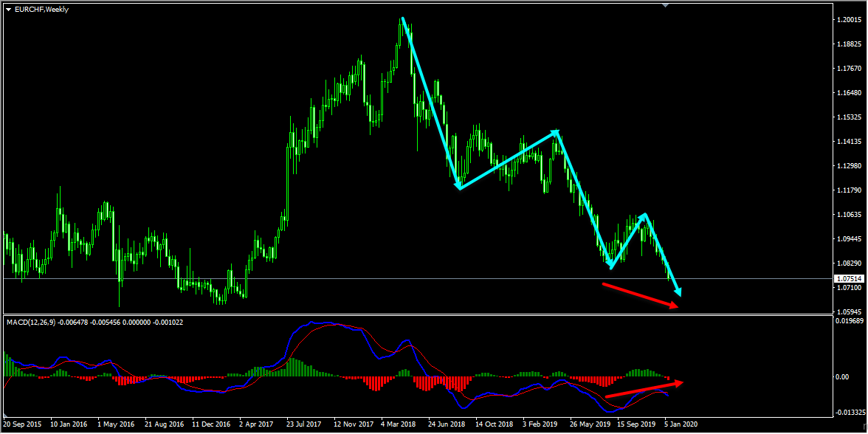
Task: Click the current price label 1.07514
Action: tap(850, 279)
